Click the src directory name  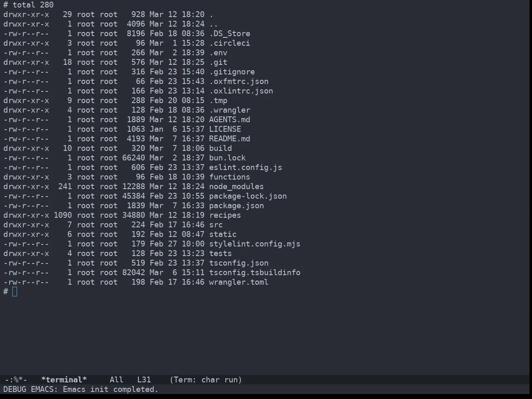[x=216, y=225]
